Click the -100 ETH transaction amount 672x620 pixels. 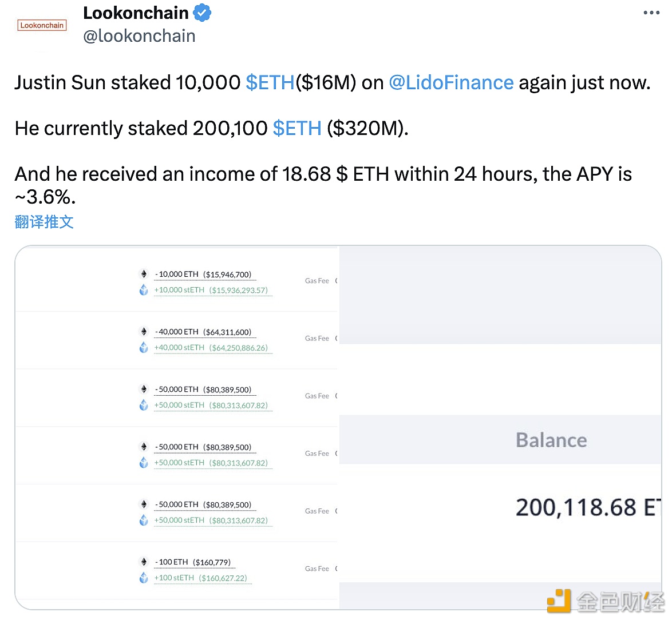tap(173, 562)
